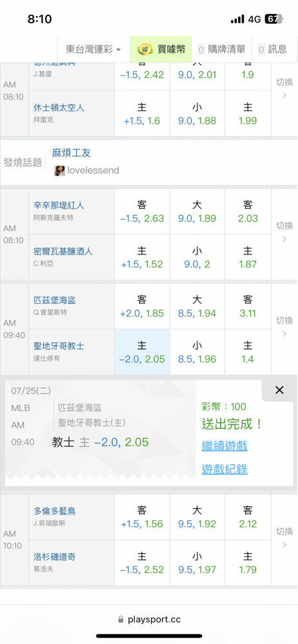Open 購牌清單 tab
Image resolution: width=298 pixels, height=644 pixels.
point(221,50)
